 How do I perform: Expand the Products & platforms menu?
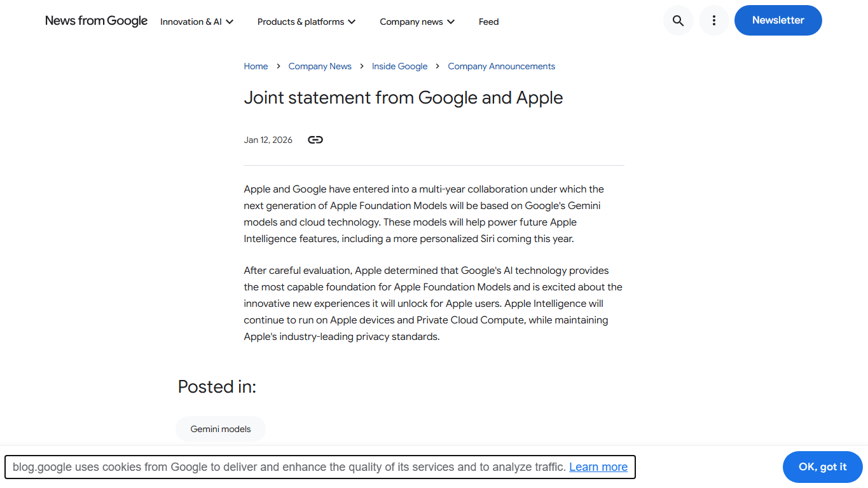307,22
